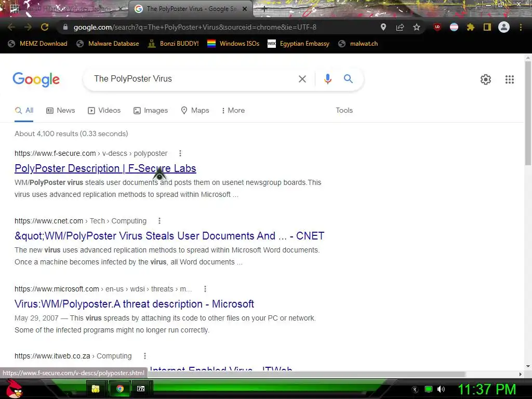Viewport: 532px width, 399px height.
Task: Open the CNET WM/PolyPoster Virus result
Action: 169,236
